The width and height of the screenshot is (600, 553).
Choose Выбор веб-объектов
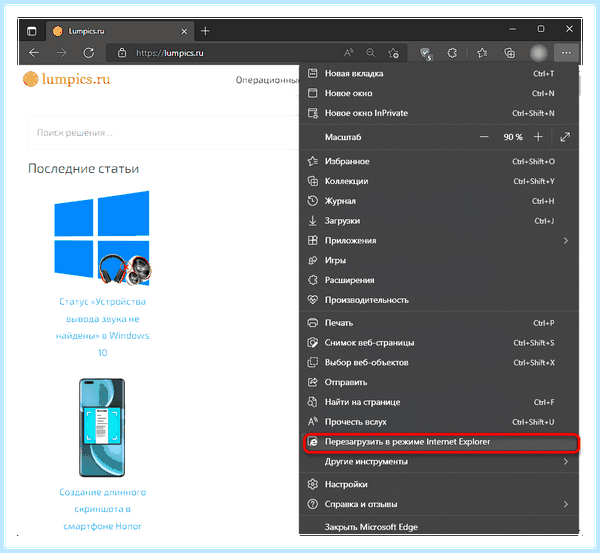439,363
